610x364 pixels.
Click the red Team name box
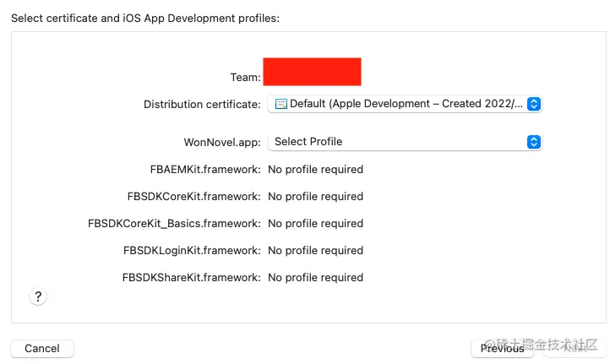[313, 72]
